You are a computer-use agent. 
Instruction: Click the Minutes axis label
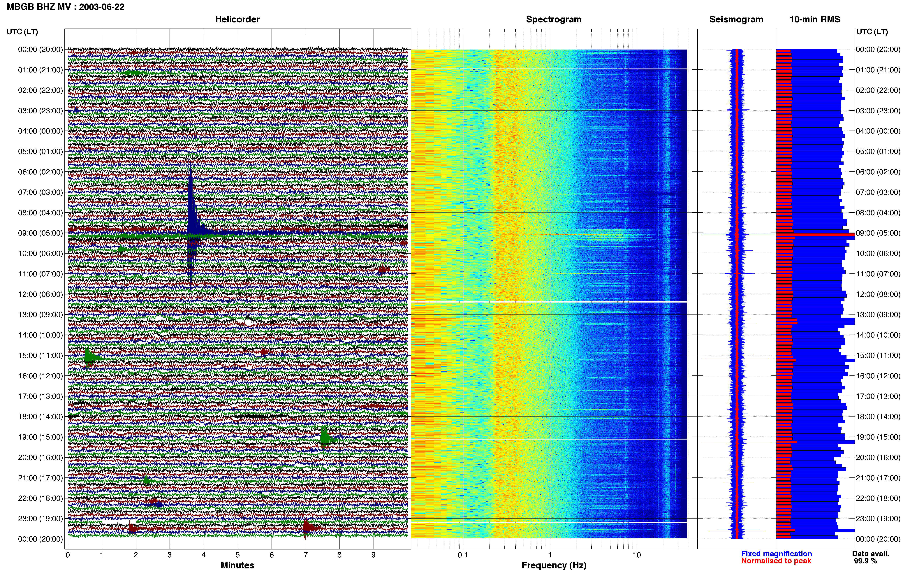coord(237,565)
